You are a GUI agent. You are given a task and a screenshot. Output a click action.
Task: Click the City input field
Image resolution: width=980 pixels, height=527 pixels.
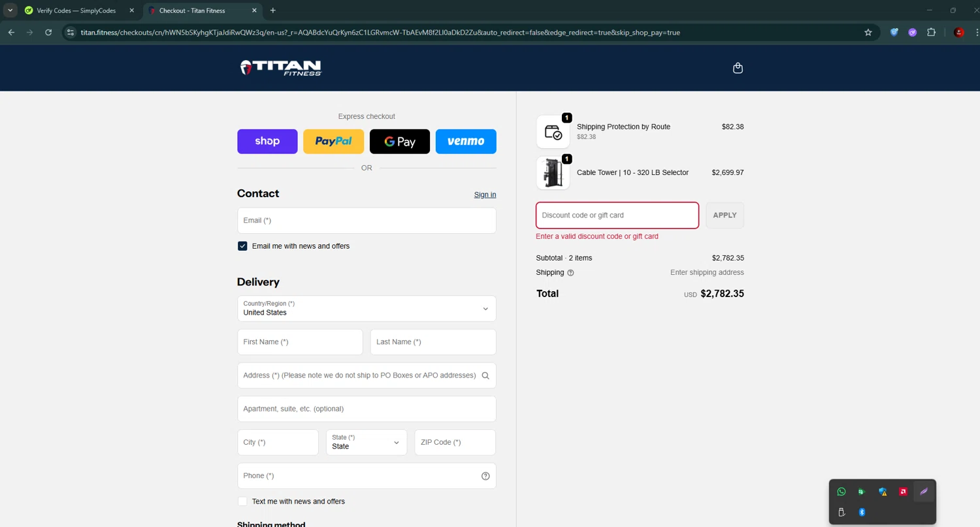coord(278,442)
